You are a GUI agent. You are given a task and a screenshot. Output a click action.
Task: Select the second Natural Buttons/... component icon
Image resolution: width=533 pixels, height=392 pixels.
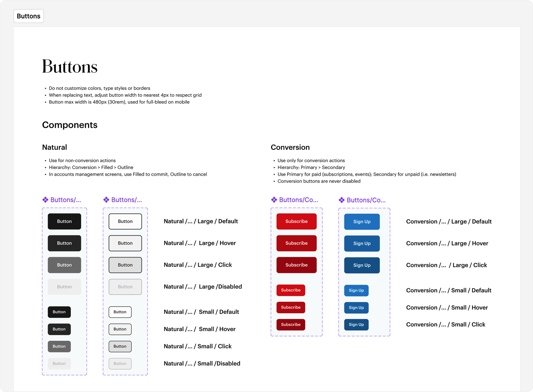point(106,200)
